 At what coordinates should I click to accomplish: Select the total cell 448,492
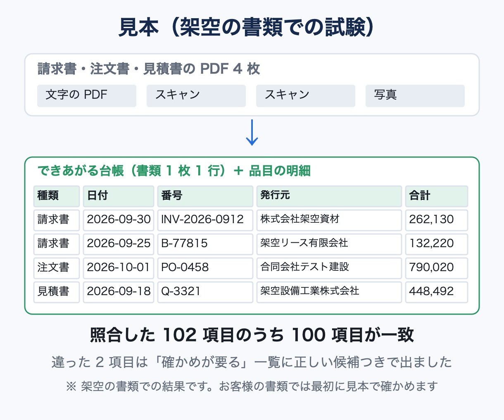[437, 292]
